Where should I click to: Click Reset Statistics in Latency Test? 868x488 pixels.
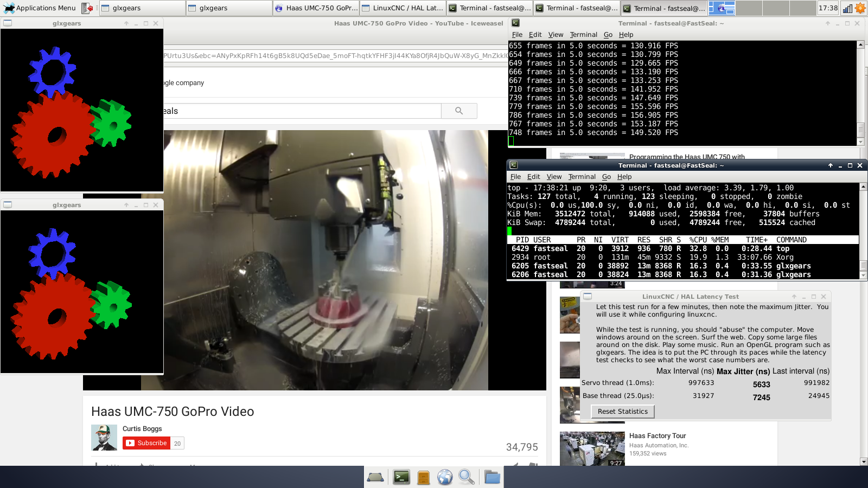click(623, 412)
